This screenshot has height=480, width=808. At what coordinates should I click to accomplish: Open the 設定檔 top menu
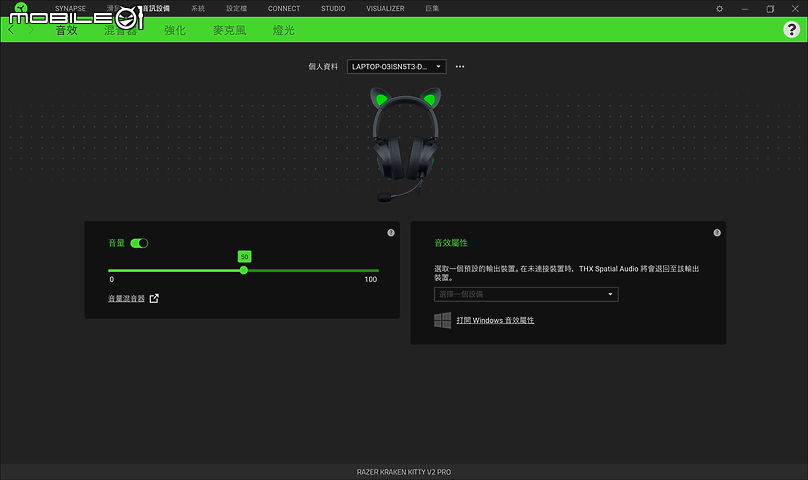tap(237, 8)
